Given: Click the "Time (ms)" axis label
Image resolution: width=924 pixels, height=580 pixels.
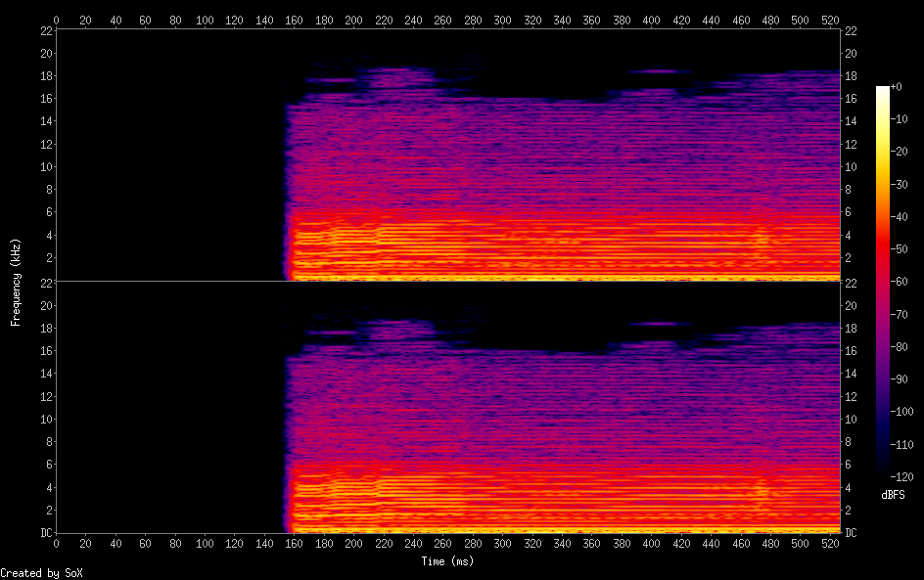Looking at the screenshot, I should [447, 561].
